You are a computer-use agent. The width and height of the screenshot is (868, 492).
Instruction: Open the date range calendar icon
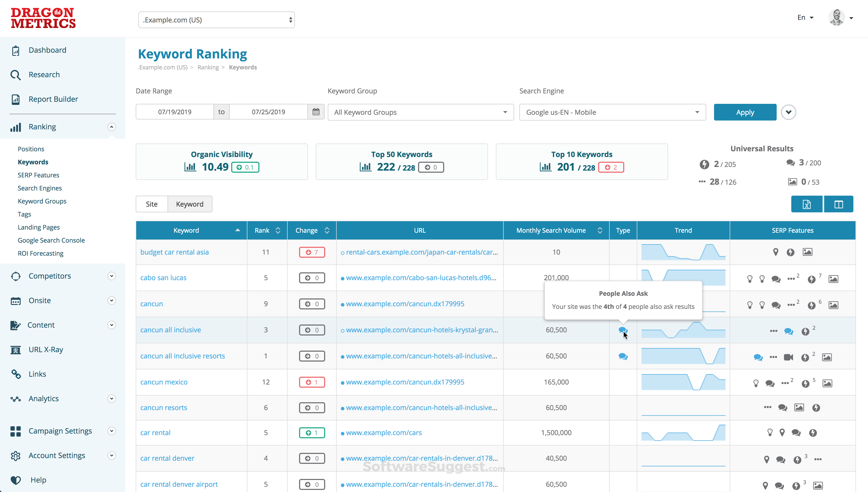coord(316,112)
